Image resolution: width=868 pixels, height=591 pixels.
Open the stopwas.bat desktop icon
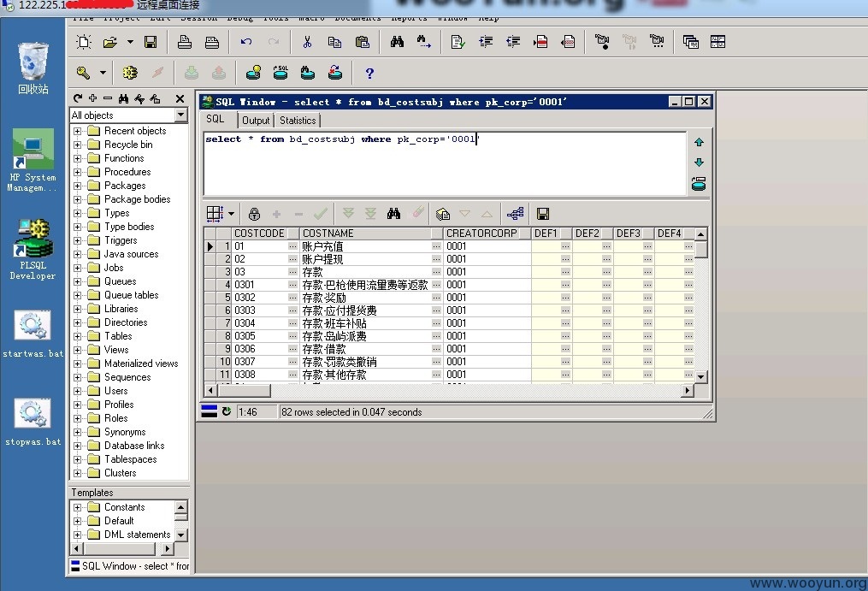[x=32, y=422]
